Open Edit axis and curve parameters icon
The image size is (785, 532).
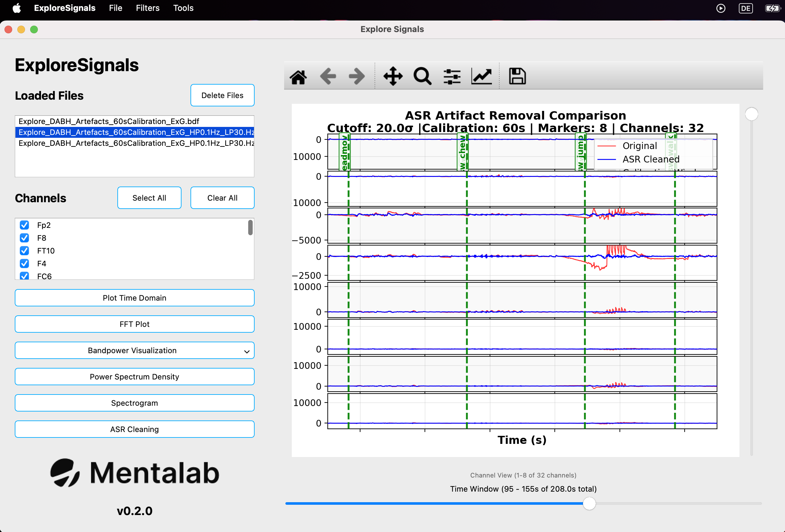pos(481,77)
